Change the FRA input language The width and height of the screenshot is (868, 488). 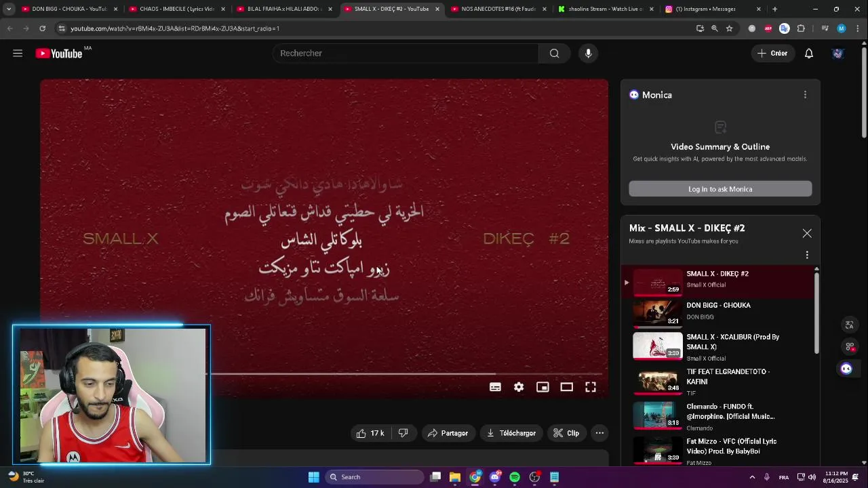click(784, 477)
